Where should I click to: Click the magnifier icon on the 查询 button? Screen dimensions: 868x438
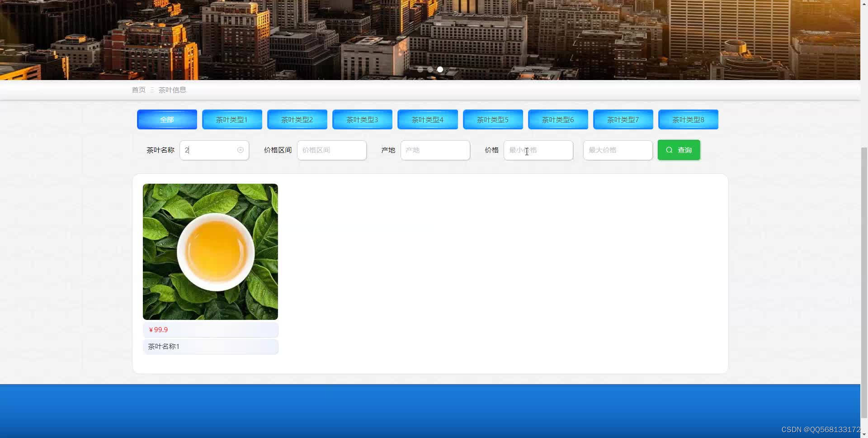(x=670, y=150)
